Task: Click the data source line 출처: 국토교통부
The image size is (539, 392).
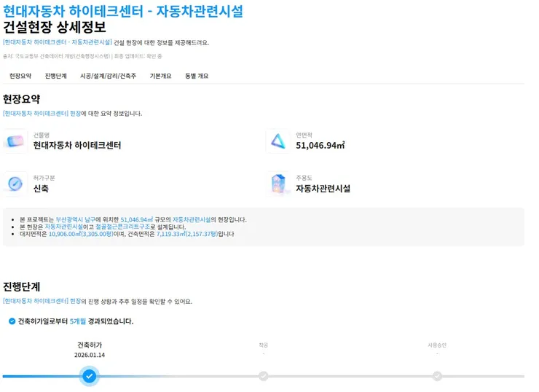Action: click(82, 56)
